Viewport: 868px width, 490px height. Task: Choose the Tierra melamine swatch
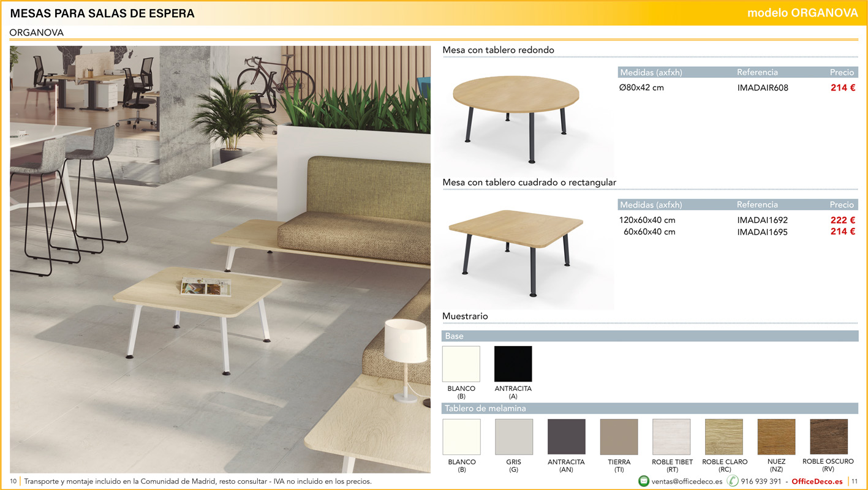click(619, 437)
